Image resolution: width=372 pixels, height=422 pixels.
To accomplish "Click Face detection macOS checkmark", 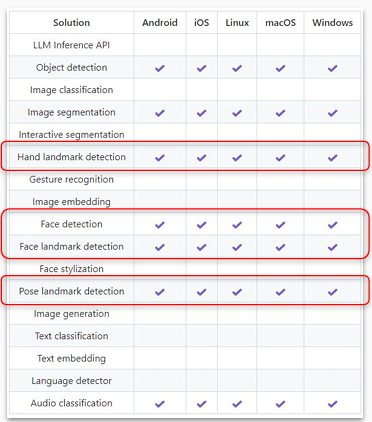I will [x=280, y=225].
